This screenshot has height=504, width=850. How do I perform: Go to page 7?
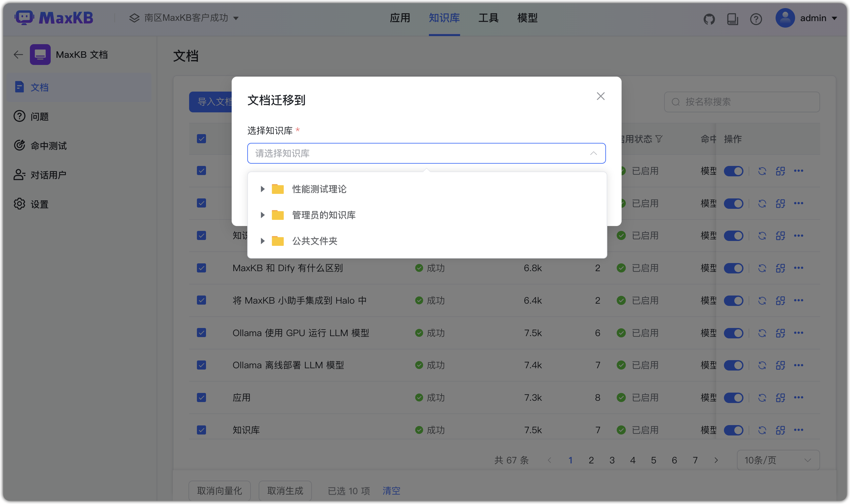(x=695, y=460)
